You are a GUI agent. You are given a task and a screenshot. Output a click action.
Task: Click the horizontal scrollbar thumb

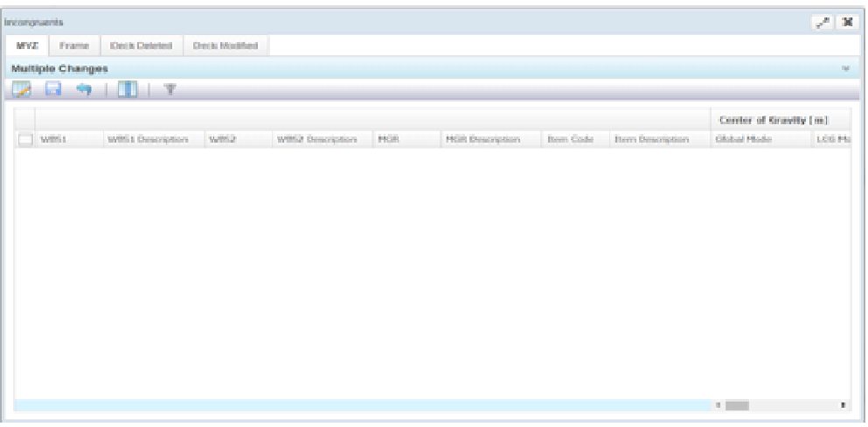(x=737, y=405)
